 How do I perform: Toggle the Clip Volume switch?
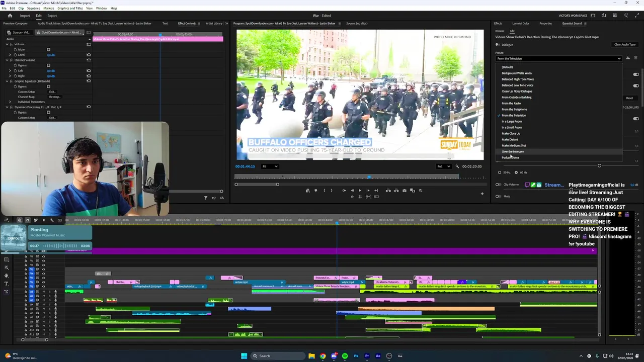(498, 185)
